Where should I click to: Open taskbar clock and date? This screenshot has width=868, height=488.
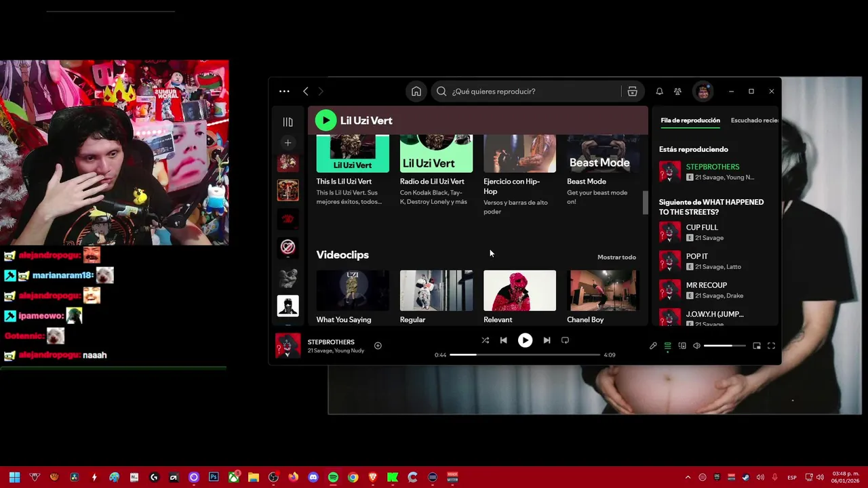pos(846,477)
